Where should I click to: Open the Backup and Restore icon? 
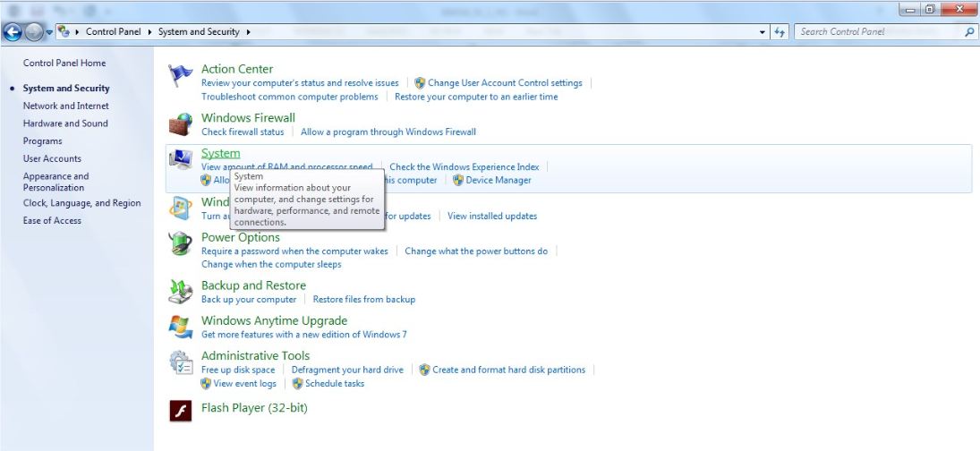(181, 292)
